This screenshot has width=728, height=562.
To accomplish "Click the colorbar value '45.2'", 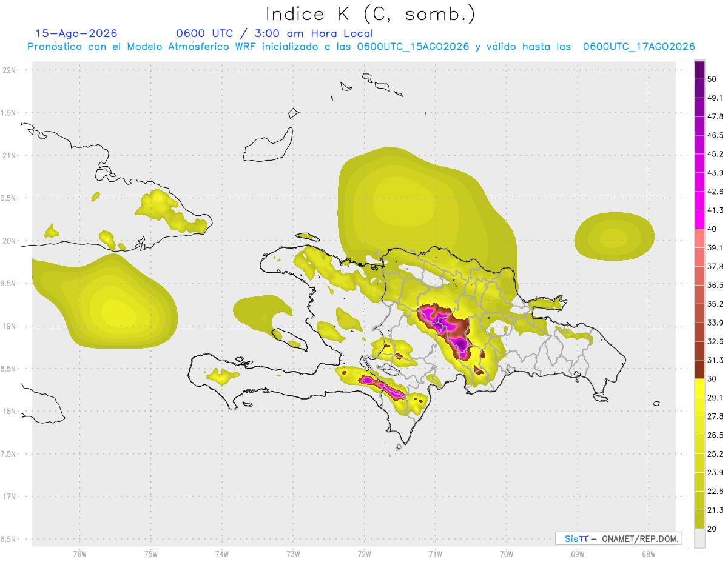I will 715,154.
